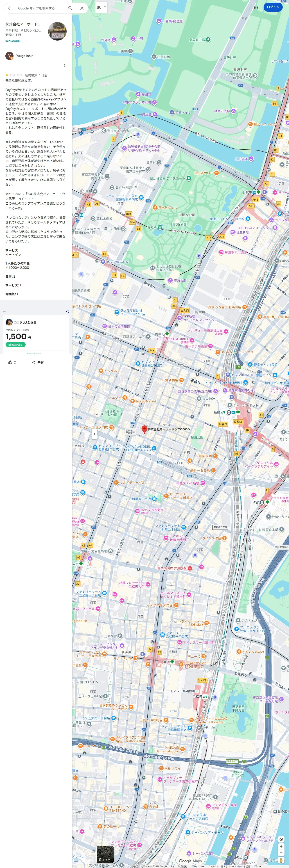This screenshot has width=289, height=868.
Task: Clear the search with the X button
Action: 82,8
